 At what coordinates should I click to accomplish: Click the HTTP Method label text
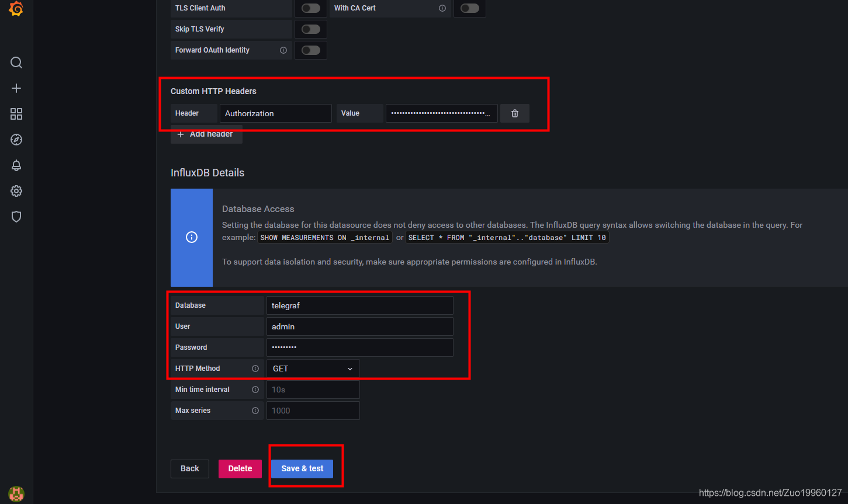coord(198,369)
